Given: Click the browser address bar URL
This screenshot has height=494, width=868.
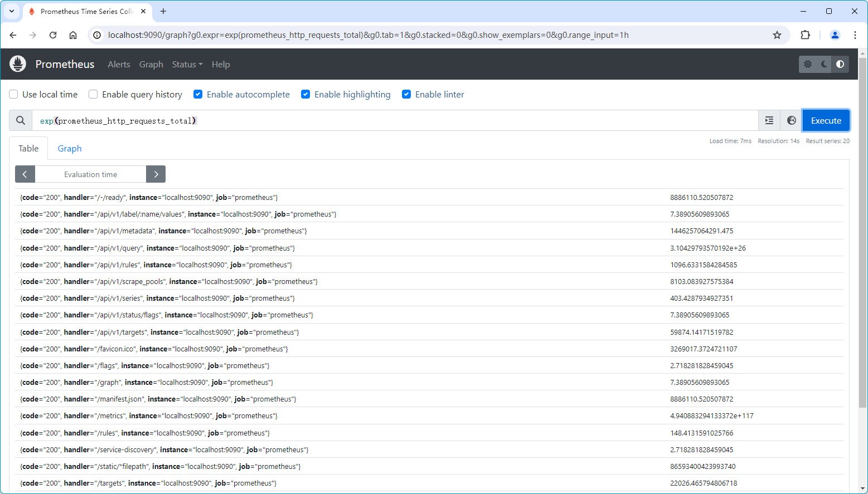Looking at the screenshot, I should click(x=368, y=35).
